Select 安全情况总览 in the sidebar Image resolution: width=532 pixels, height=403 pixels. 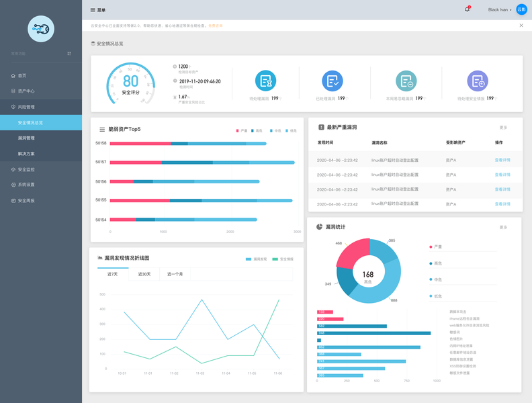pos(41,122)
